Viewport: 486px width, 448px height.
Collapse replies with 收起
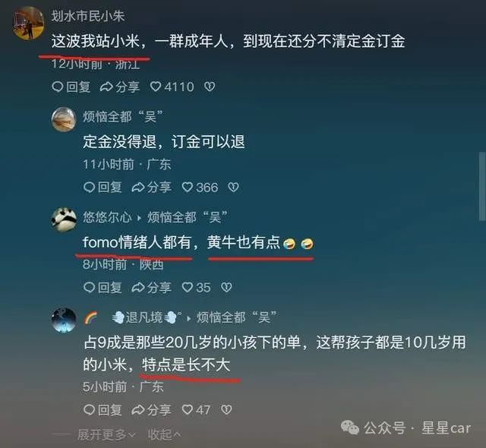tap(164, 435)
